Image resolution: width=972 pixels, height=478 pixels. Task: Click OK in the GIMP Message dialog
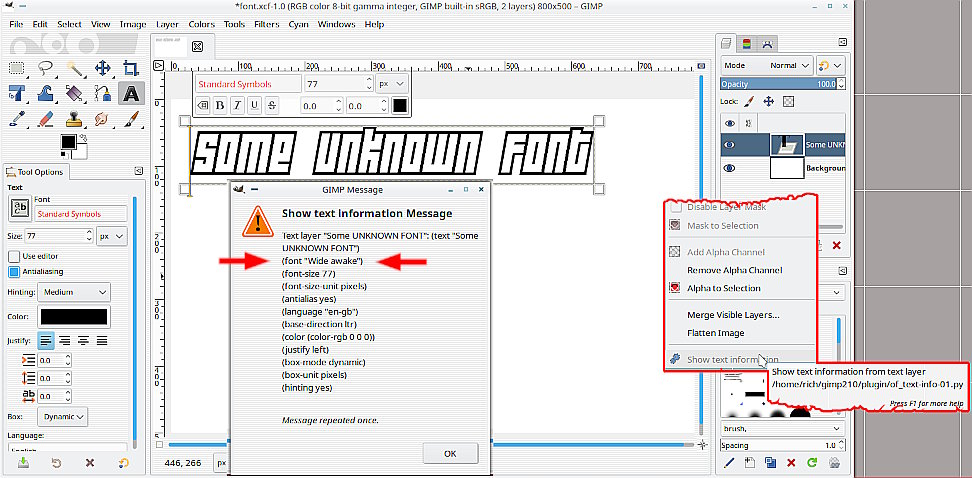(x=451, y=453)
